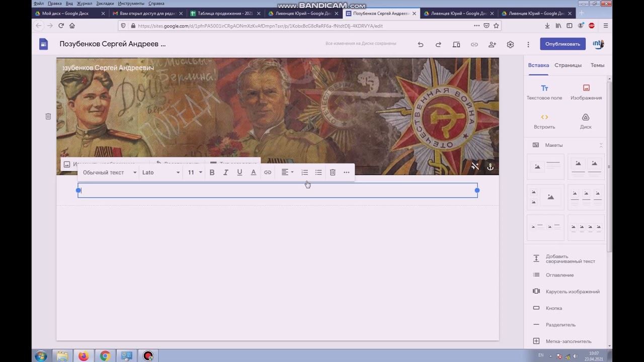The height and width of the screenshot is (362, 644).
Task: Open the Firefox menu button
Action: [x=605, y=26]
